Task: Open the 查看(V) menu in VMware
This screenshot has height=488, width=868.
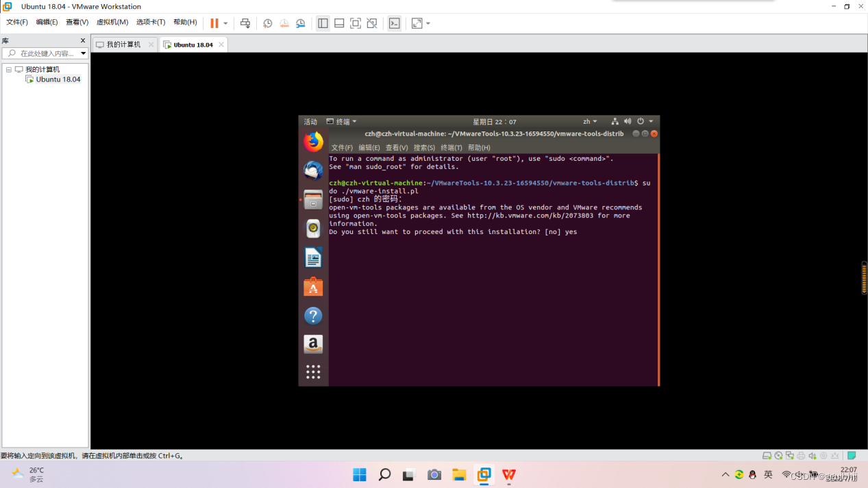Action: (x=77, y=23)
